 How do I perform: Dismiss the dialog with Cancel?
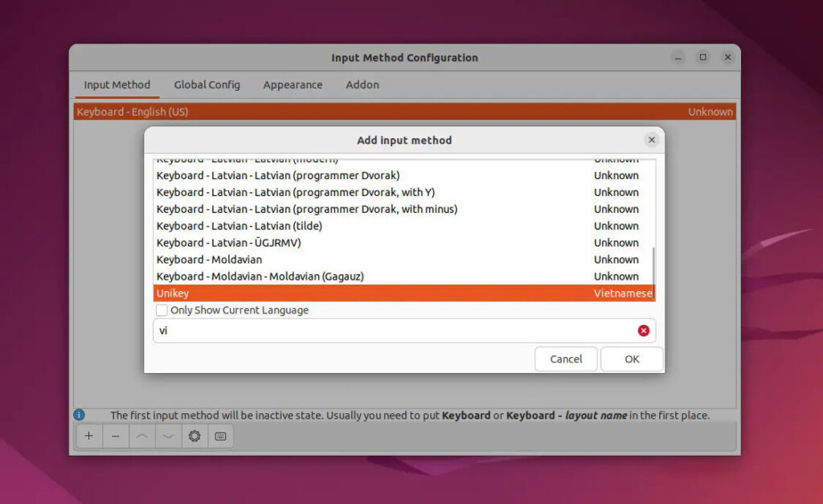point(566,359)
